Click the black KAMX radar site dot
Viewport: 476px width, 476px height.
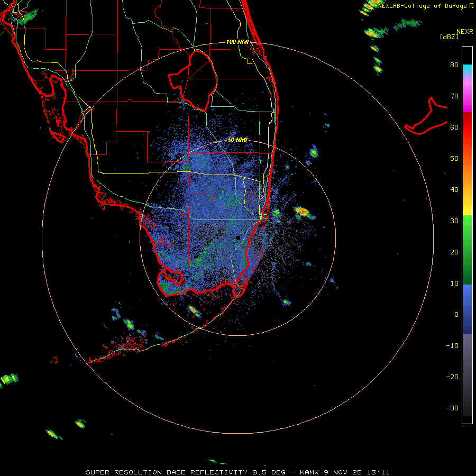(x=238, y=237)
